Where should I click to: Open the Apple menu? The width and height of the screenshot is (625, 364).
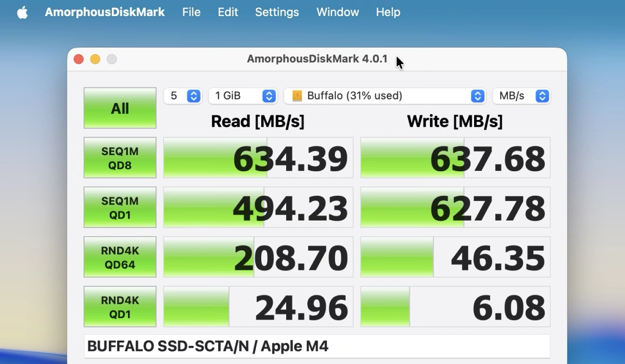click(x=22, y=12)
